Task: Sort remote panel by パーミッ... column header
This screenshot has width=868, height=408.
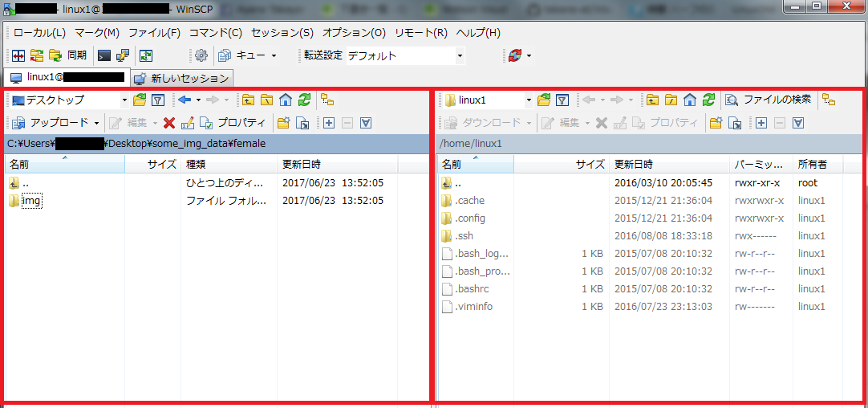Action: click(x=761, y=164)
